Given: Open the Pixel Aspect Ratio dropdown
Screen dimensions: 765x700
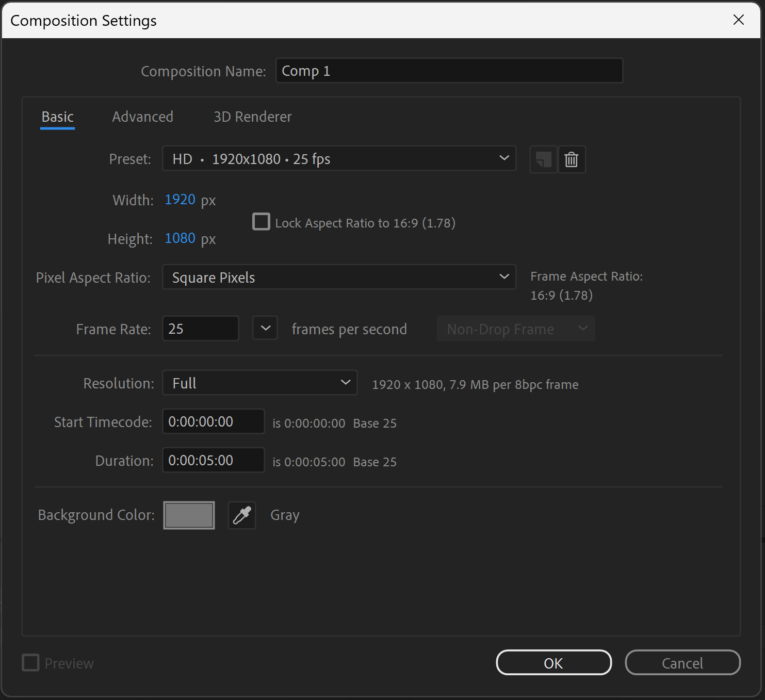Looking at the screenshot, I should pyautogui.click(x=338, y=277).
